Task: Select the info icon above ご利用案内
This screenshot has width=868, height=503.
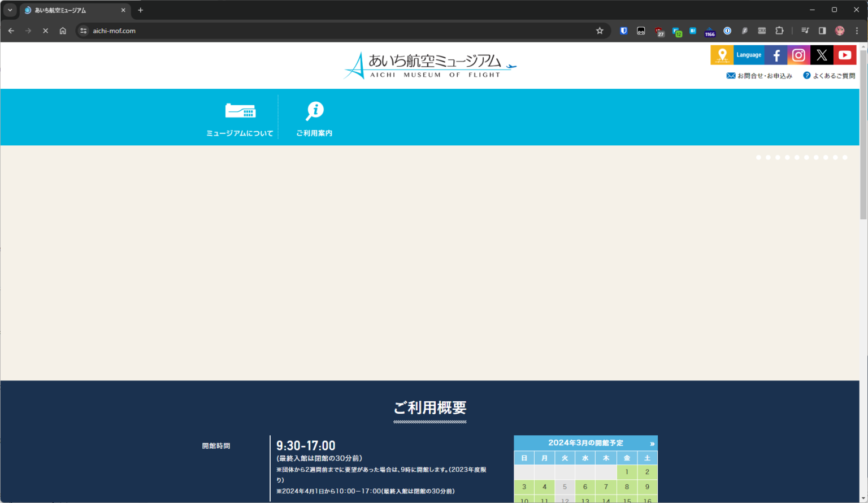Action: click(x=314, y=111)
